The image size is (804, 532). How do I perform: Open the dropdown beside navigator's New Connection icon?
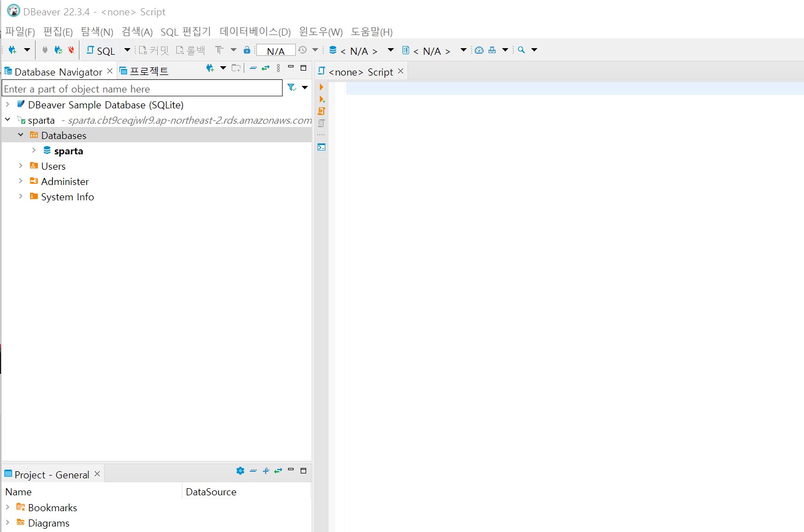coord(223,68)
